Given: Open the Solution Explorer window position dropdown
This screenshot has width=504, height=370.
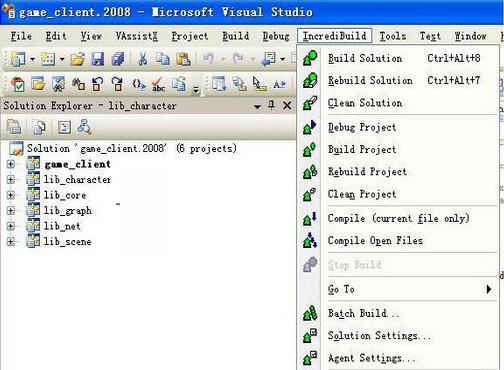Looking at the screenshot, I should [x=257, y=107].
